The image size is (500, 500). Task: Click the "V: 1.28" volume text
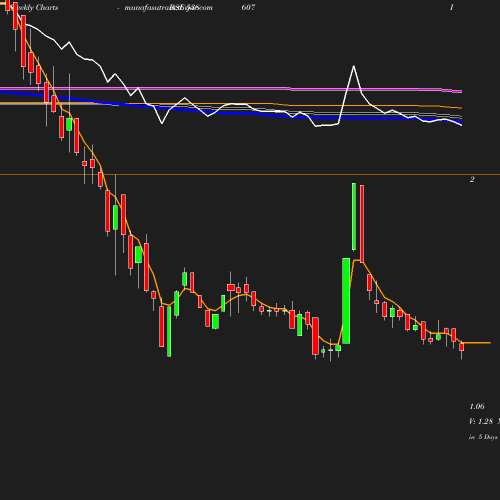(481, 421)
